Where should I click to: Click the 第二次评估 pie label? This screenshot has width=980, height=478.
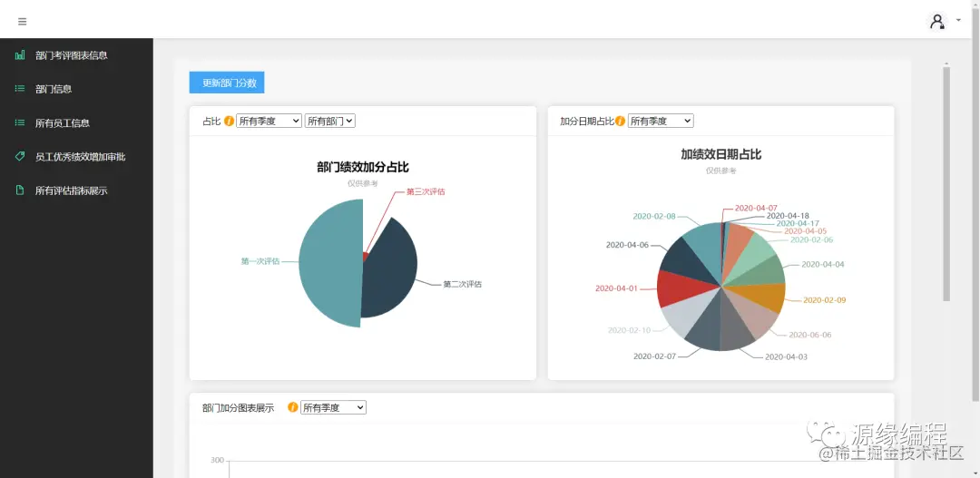(x=463, y=284)
